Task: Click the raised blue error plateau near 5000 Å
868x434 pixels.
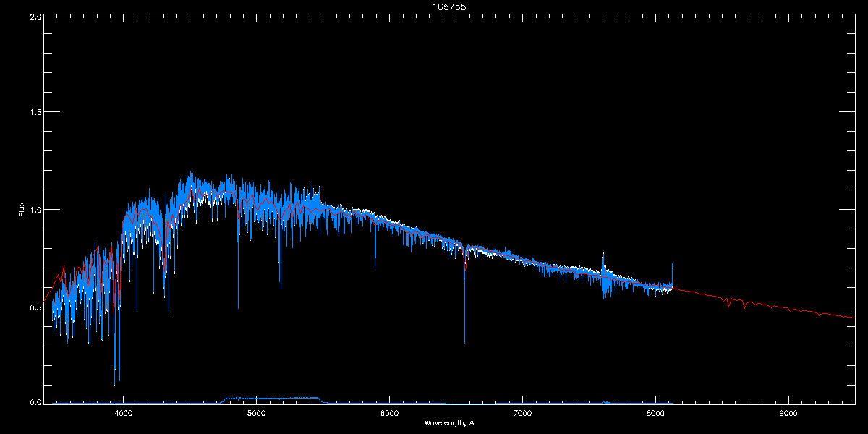Action: (x=275, y=398)
